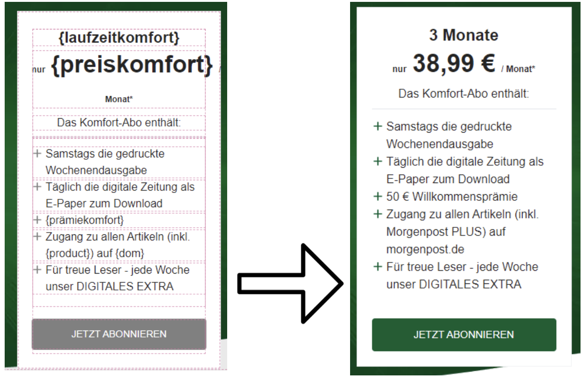
Task: Click plus icon beside {product} access line
Action: 38,236
